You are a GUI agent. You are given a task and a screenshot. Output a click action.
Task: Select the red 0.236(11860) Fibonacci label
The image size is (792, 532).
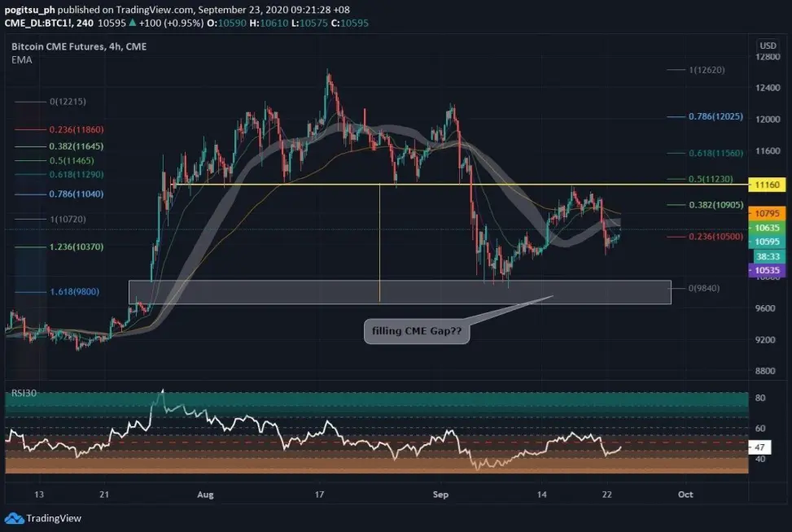click(x=77, y=129)
